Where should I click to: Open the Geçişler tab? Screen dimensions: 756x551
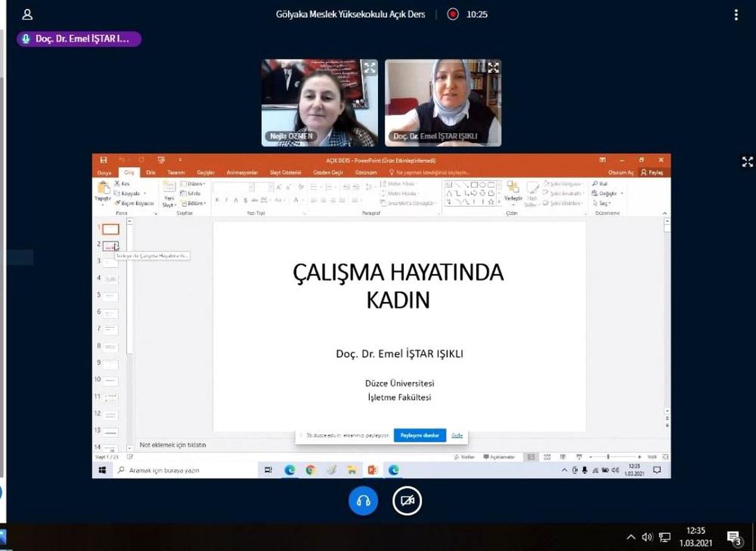(x=206, y=172)
